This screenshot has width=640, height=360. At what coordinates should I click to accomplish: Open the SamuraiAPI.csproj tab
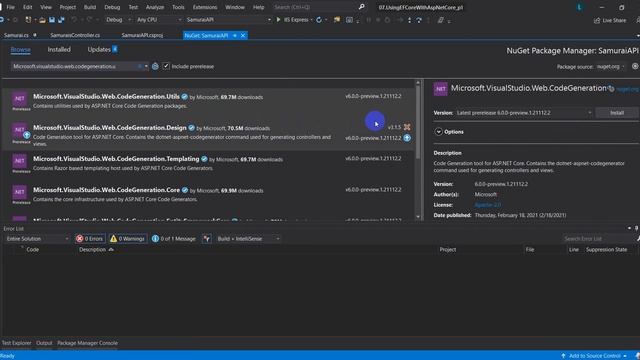point(142,36)
